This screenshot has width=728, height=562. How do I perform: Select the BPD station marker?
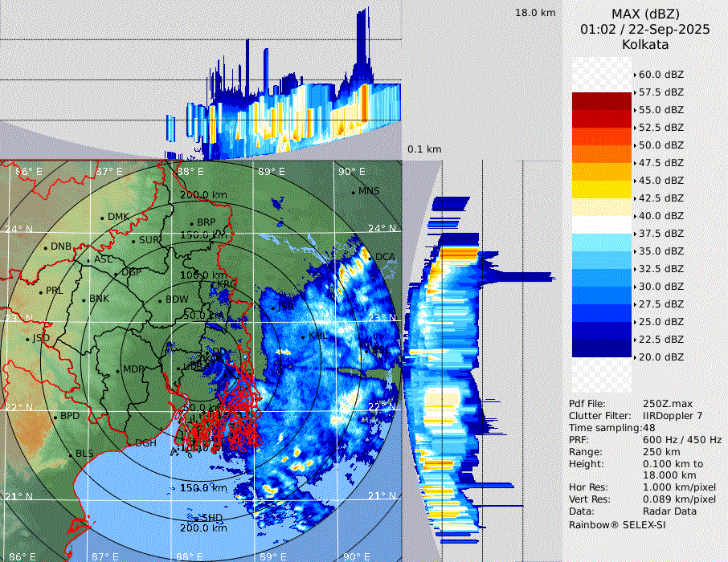(55, 417)
